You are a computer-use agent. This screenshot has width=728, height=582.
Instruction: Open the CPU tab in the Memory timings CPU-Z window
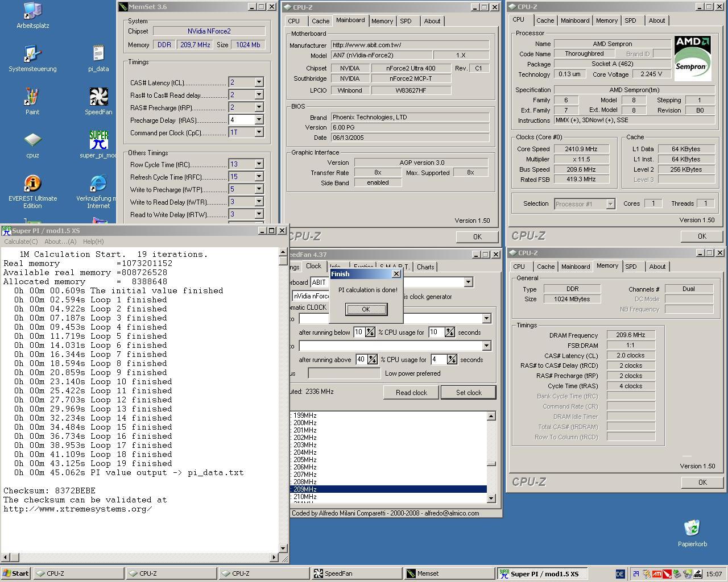[x=519, y=267]
